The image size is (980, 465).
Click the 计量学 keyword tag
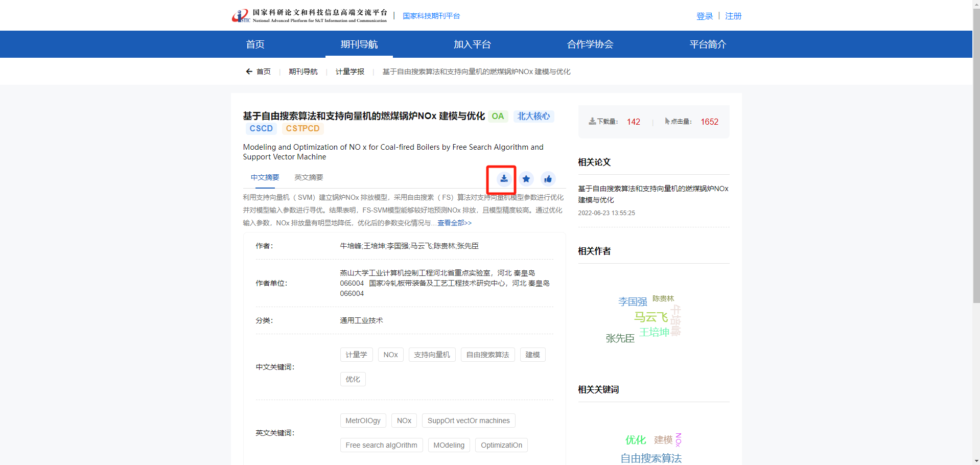pyautogui.click(x=356, y=355)
